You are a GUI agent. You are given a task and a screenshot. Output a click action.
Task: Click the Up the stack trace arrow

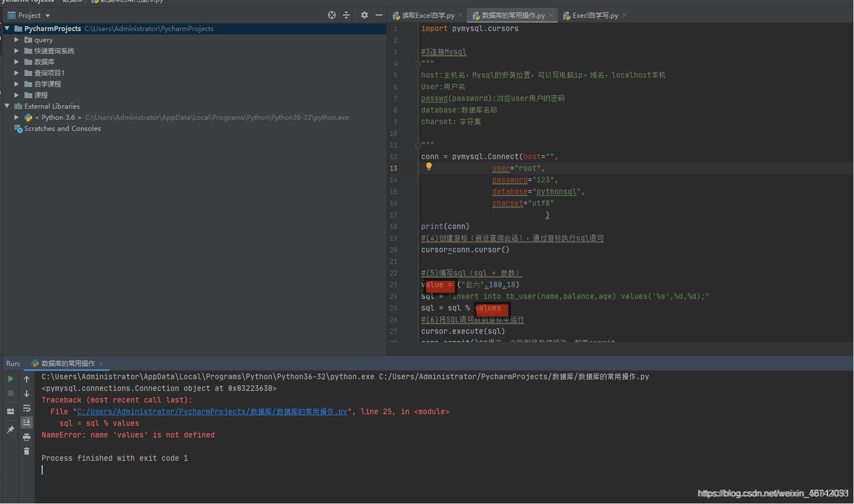27,379
